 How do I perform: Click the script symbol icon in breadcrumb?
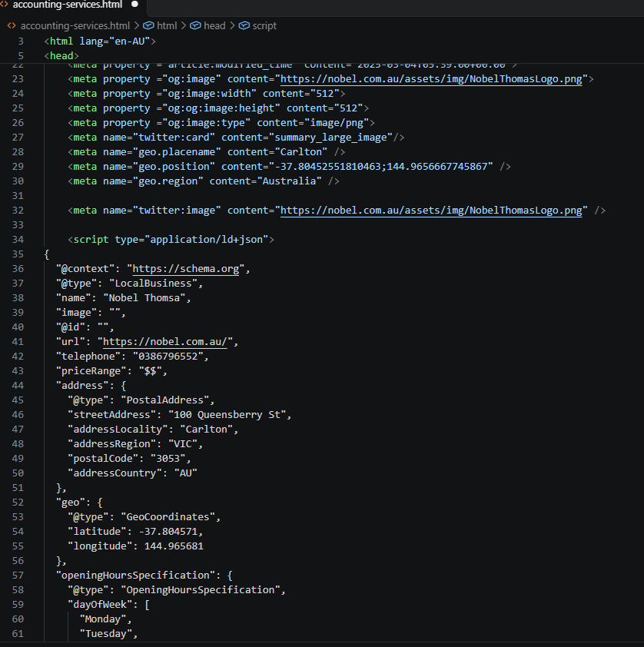click(x=244, y=25)
